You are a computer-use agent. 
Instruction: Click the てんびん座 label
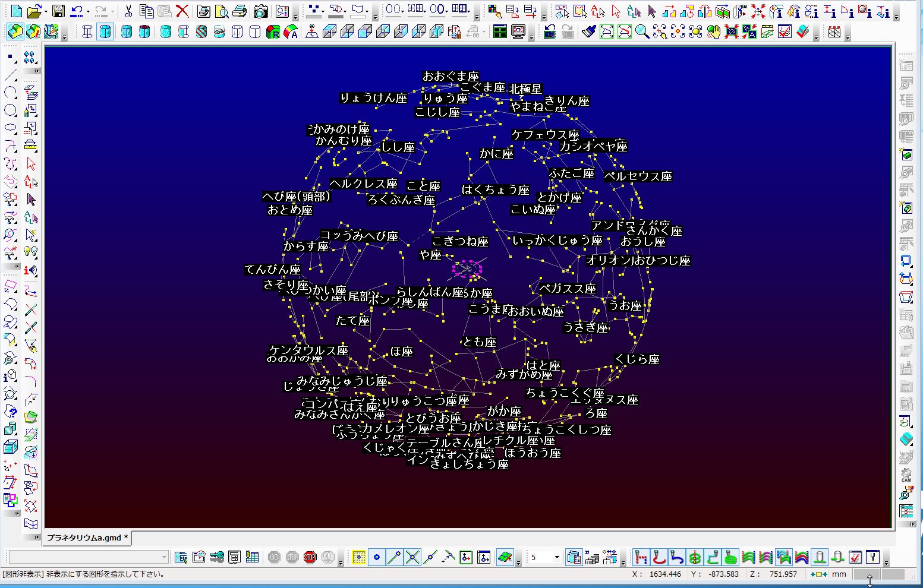click(273, 270)
